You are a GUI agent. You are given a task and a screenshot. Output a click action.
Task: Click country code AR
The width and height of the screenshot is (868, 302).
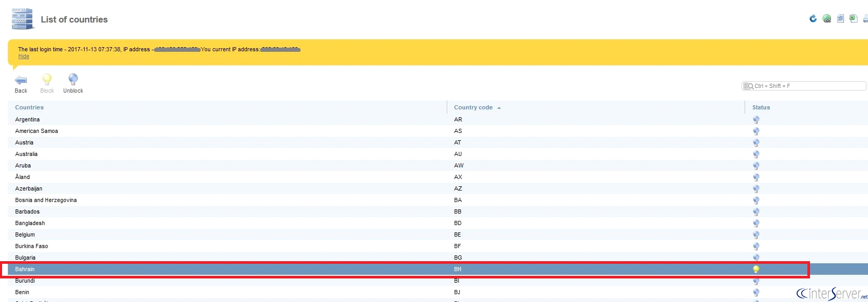tap(458, 119)
